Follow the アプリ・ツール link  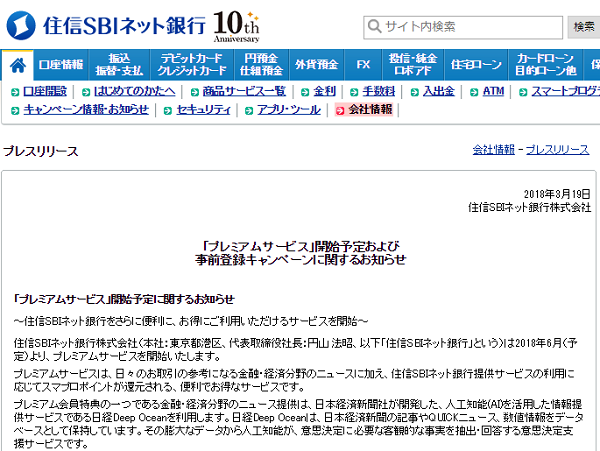pos(289,110)
